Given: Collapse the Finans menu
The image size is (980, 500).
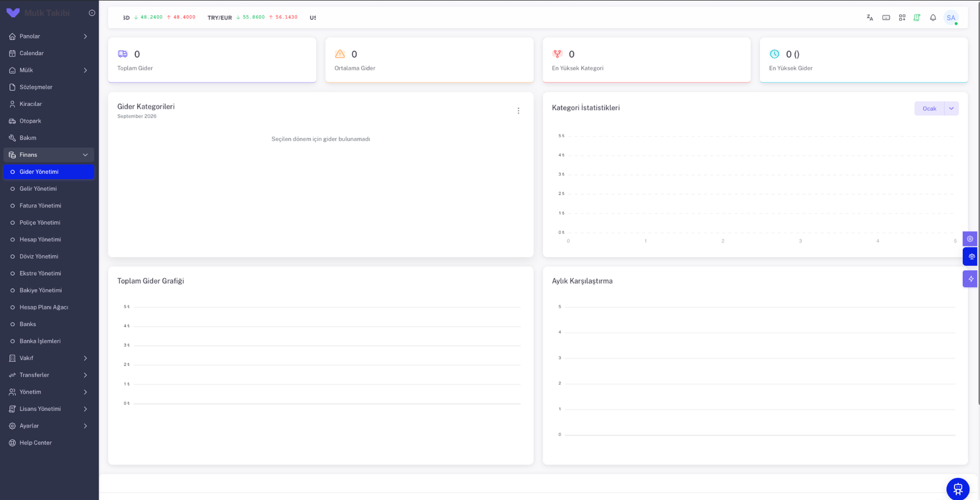Looking at the screenshot, I should click(x=49, y=155).
